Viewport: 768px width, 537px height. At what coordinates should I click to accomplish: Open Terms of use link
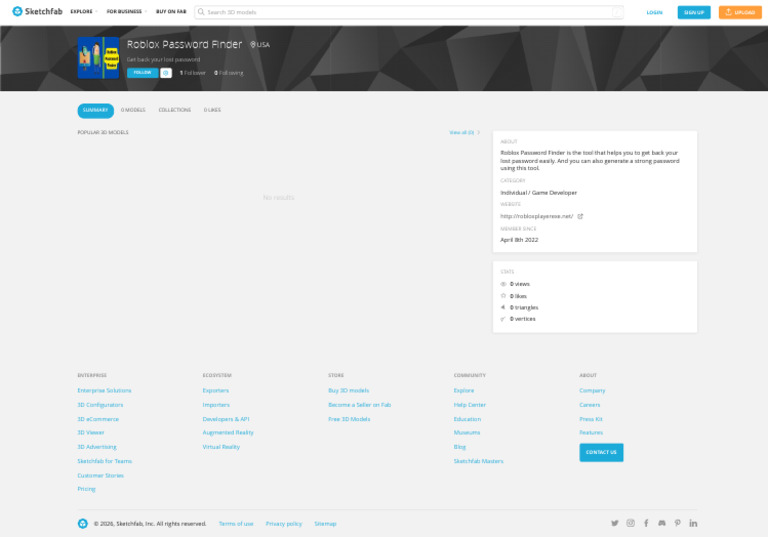point(236,524)
